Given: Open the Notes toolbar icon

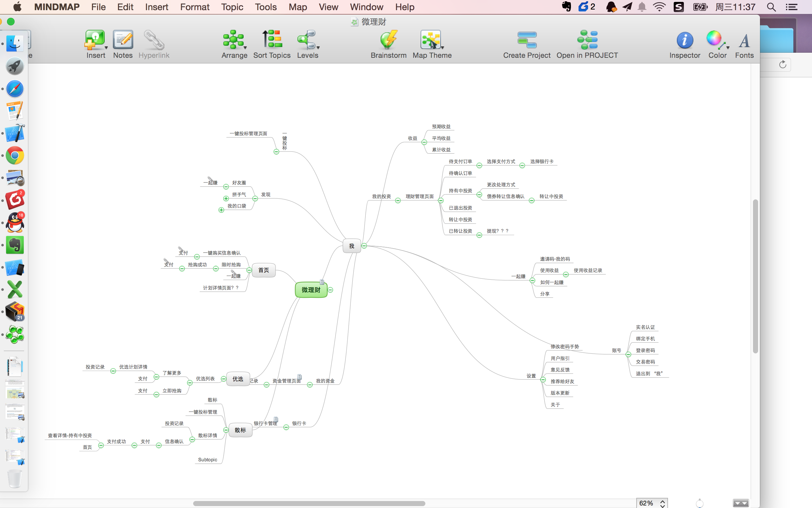Looking at the screenshot, I should [x=123, y=40].
